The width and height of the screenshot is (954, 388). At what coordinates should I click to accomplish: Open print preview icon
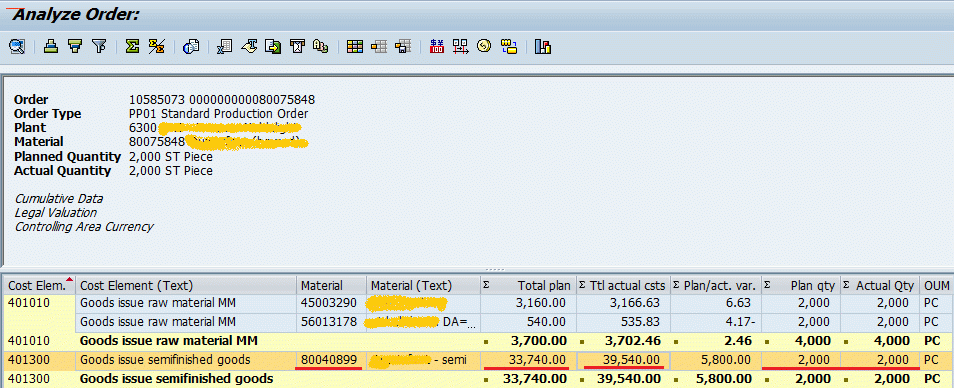point(191,46)
